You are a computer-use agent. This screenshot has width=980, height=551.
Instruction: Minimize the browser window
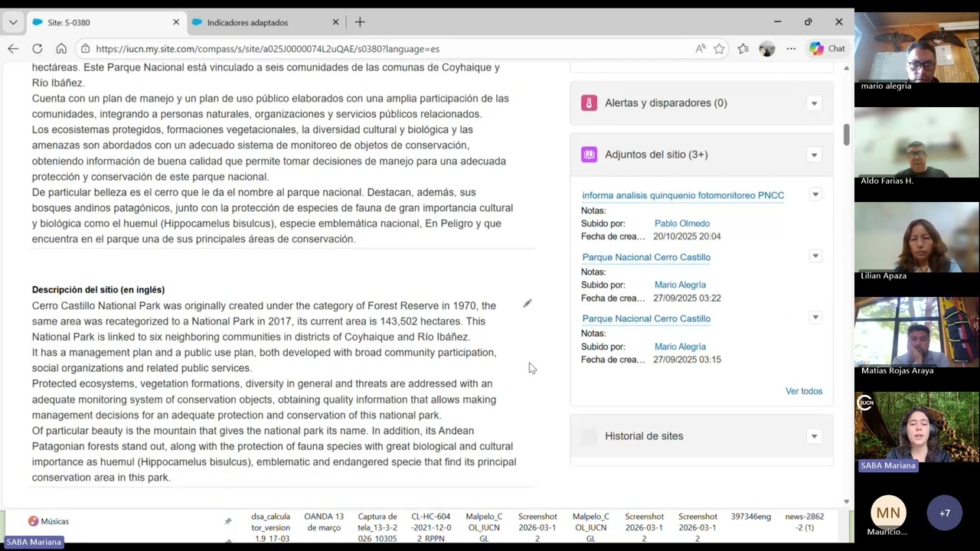click(x=777, y=22)
